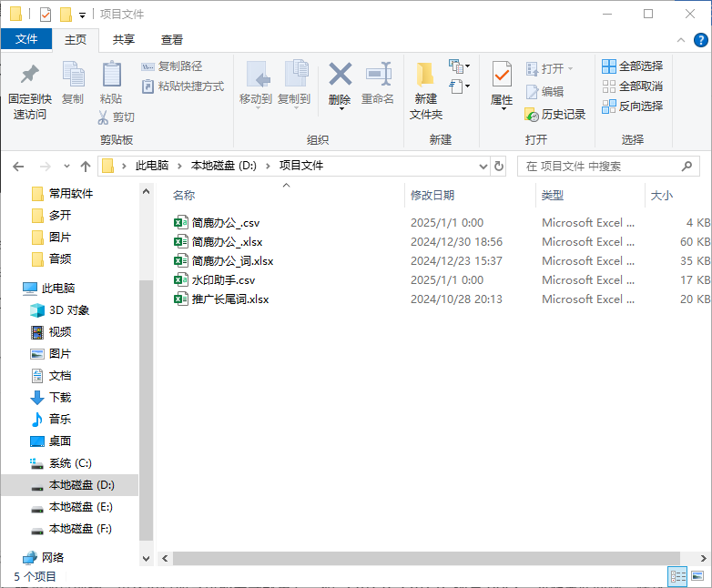Click the Copy icon in ribbon
Viewport: 712px width, 588px height.
[73, 74]
